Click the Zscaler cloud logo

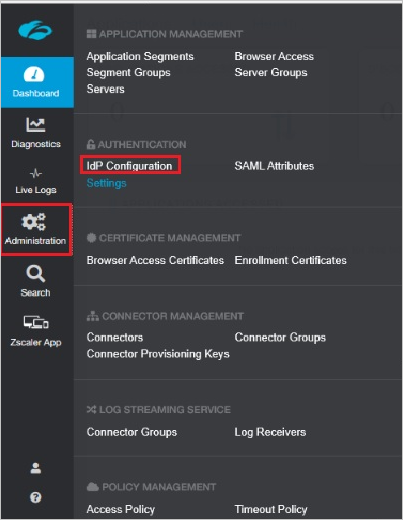tap(35, 30)
